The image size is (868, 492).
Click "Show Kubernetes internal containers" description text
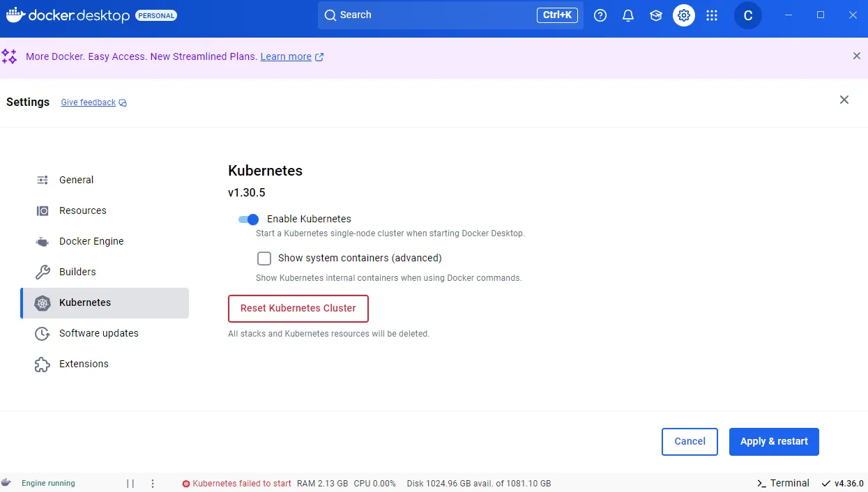(x=389, y=278)
